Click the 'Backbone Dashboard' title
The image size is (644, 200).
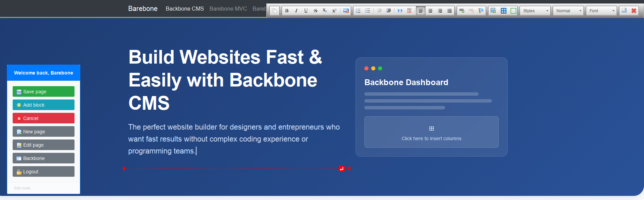406,82
